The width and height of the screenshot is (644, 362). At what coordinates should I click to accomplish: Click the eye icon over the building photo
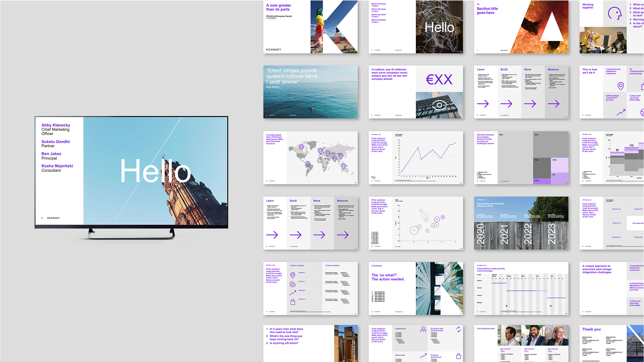pyautogui.click(x=439, y=105)
